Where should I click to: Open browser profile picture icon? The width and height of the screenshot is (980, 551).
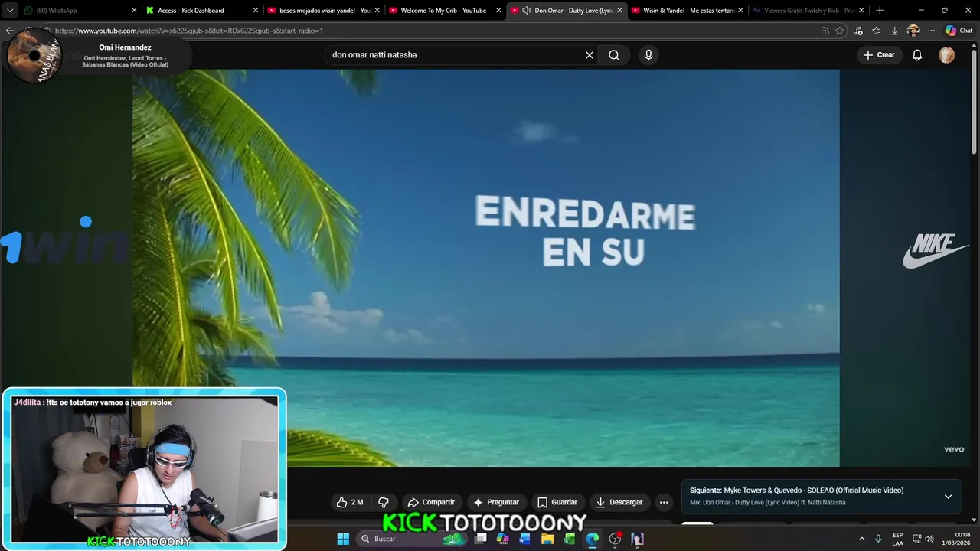[913, 31]
